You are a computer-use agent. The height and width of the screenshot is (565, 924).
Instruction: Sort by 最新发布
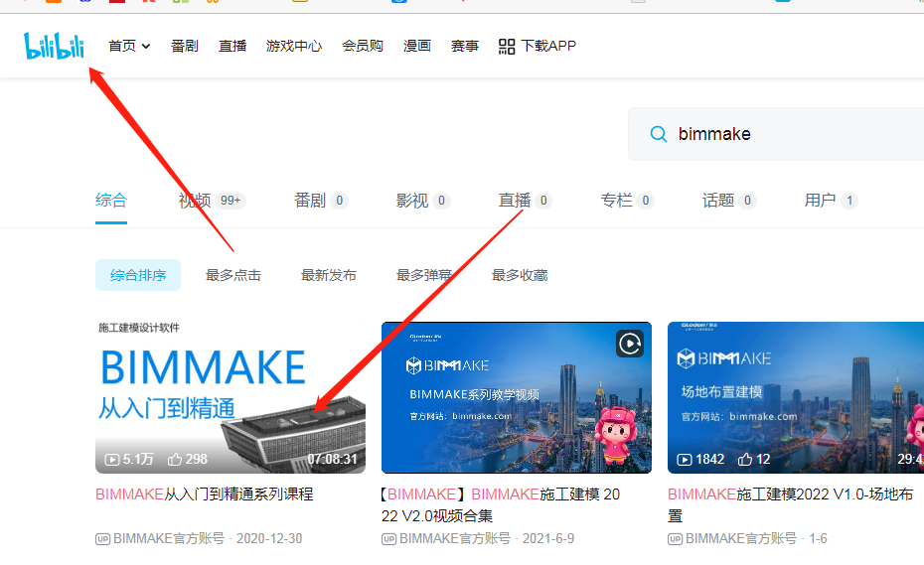328,275
